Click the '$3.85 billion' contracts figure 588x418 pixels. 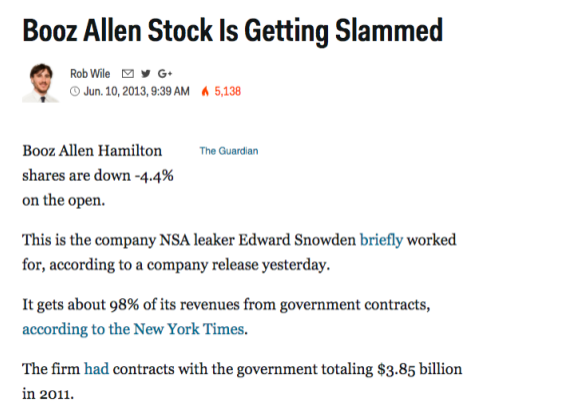click(x=420, y=369)
